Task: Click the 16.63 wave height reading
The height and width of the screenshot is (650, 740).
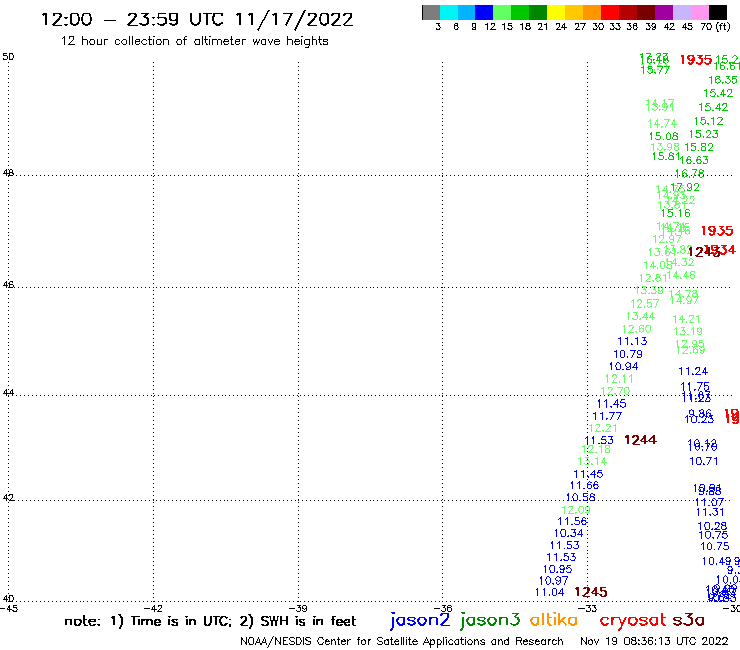Action: 694,160
